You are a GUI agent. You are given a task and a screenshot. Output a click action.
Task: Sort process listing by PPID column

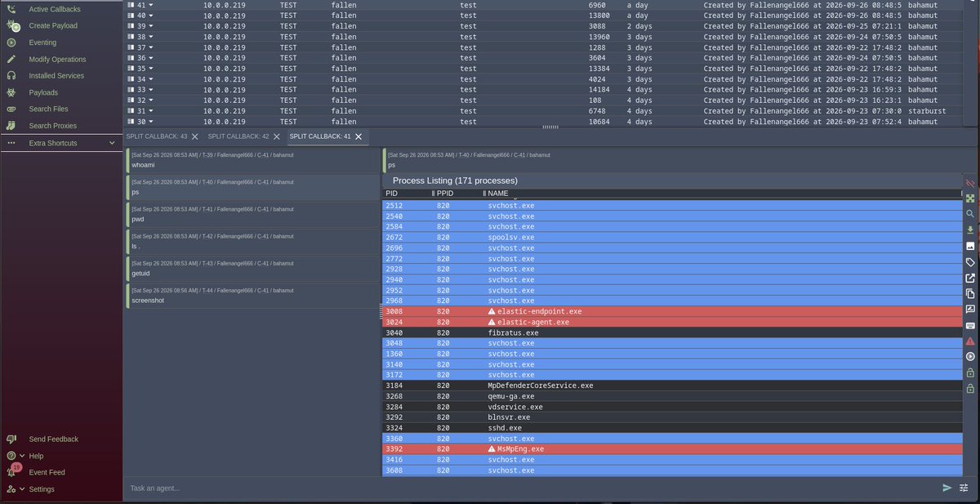pyautogui.click(x=445, y=194)
